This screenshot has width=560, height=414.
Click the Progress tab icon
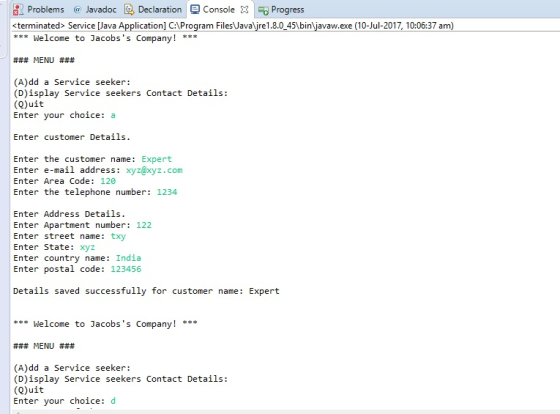(264, 11)
